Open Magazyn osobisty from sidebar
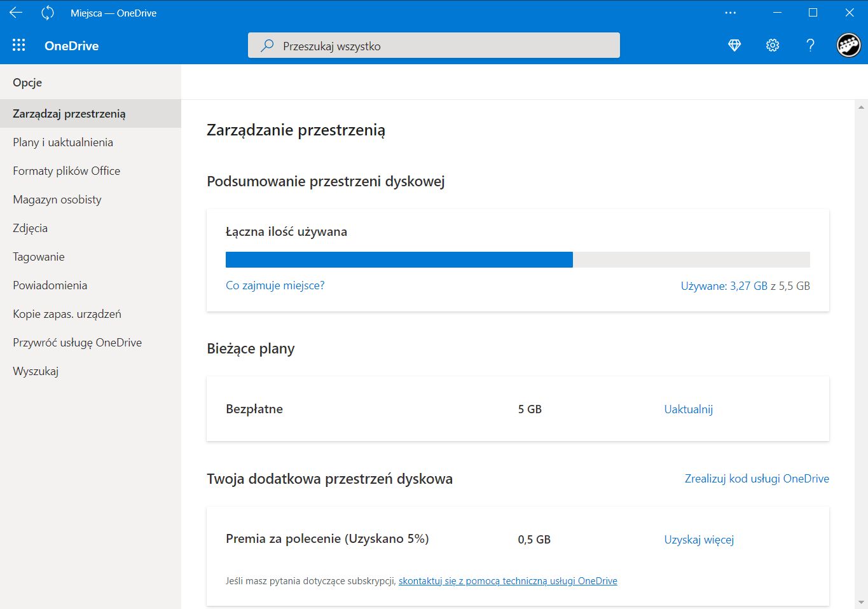The height and width of the screenshot is (609, 868). coord(57,199)
